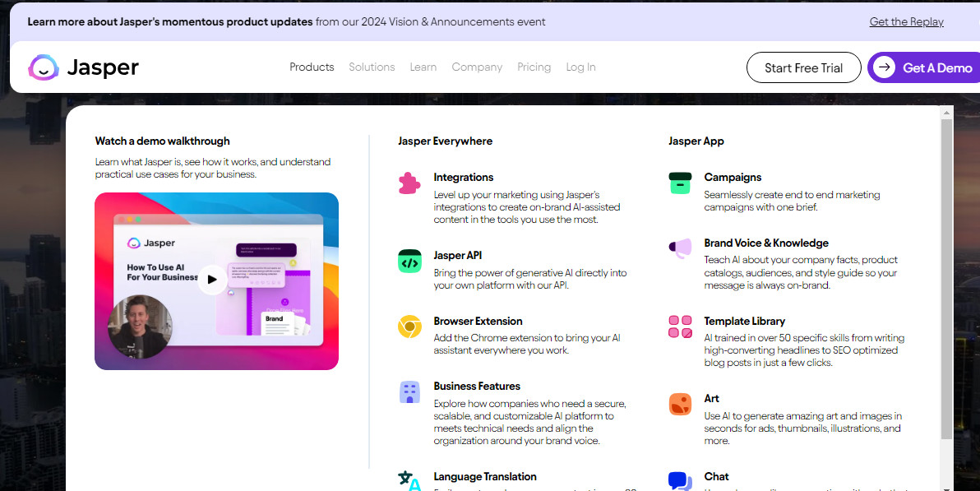
Task: Open the Art link
Action: pos(712,398)
